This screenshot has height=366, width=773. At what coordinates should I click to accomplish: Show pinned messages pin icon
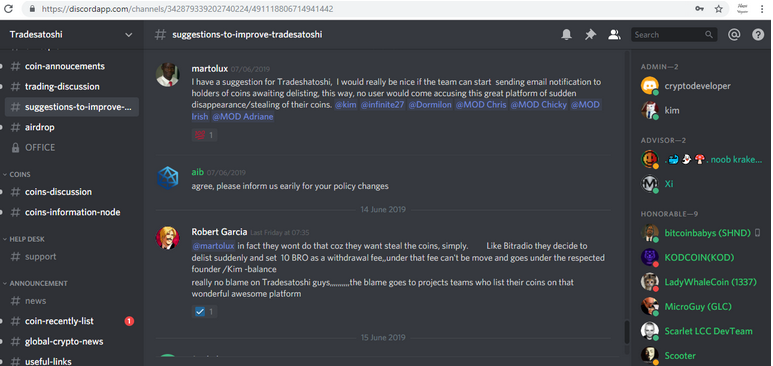click(590, 35)
